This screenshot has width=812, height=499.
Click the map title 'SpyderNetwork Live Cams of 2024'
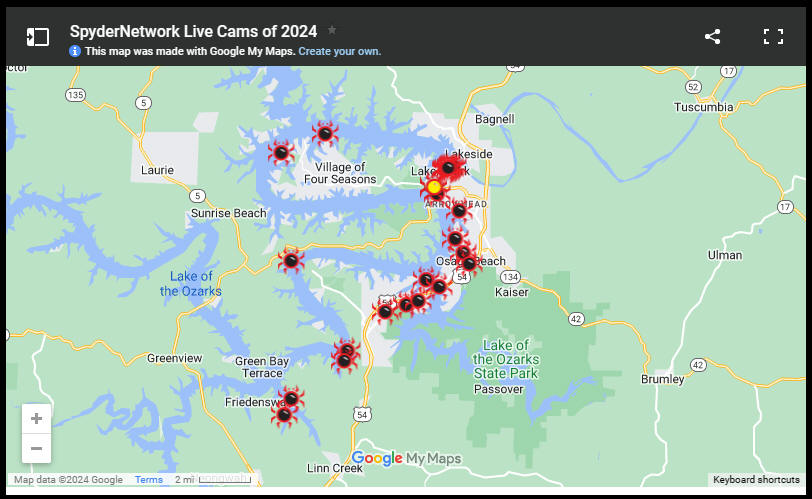coord(193,32)
